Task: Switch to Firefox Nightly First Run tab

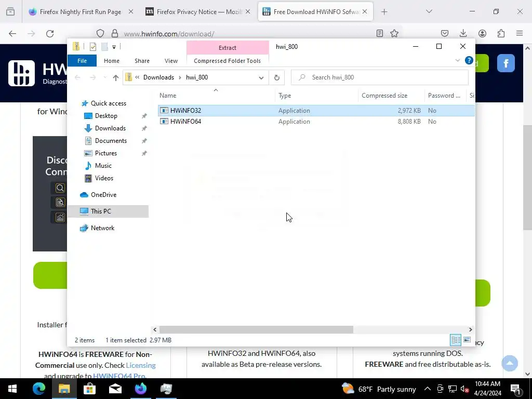Action: (81, 12)
